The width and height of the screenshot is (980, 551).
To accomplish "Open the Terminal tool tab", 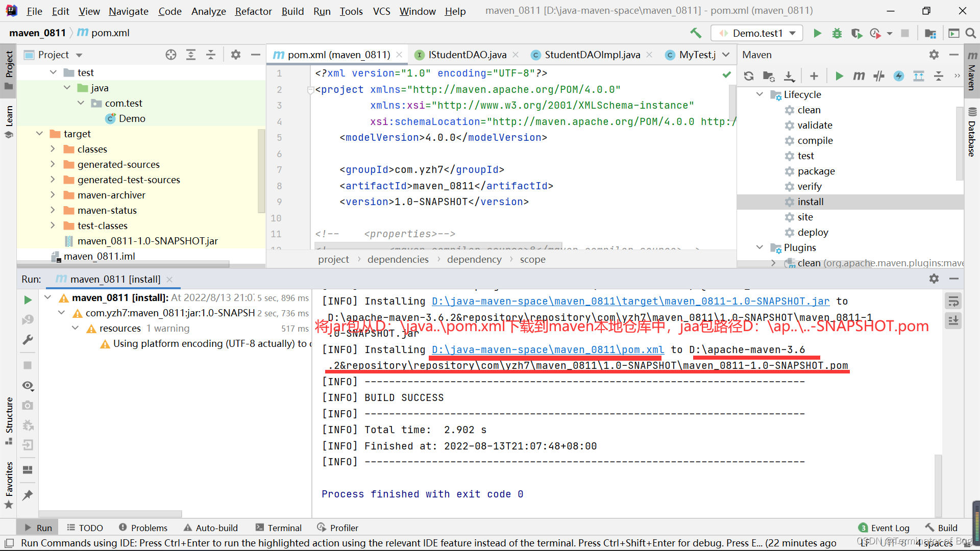I will point(279,528).
